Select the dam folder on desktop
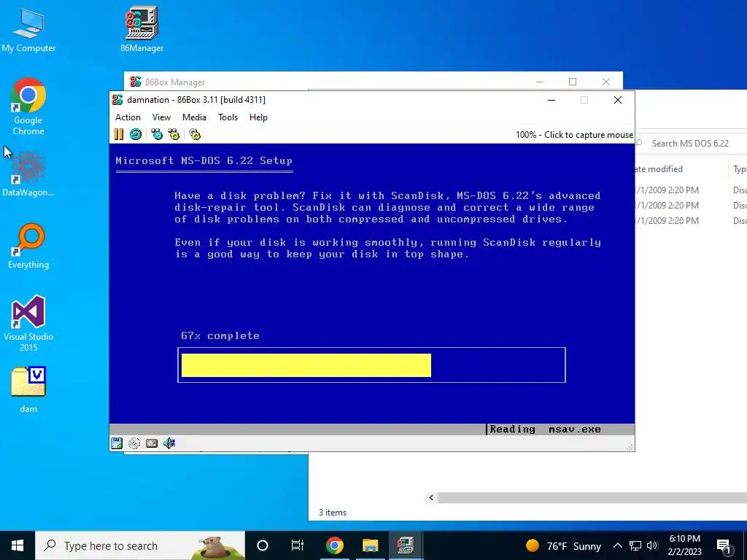Screen dimensions: 747x560 [28, 389]
